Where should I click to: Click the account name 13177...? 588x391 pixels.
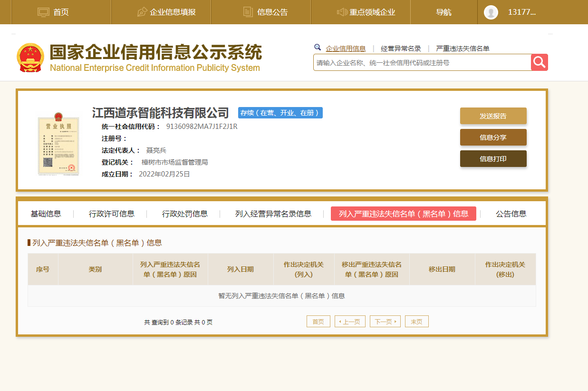point(522,12)
